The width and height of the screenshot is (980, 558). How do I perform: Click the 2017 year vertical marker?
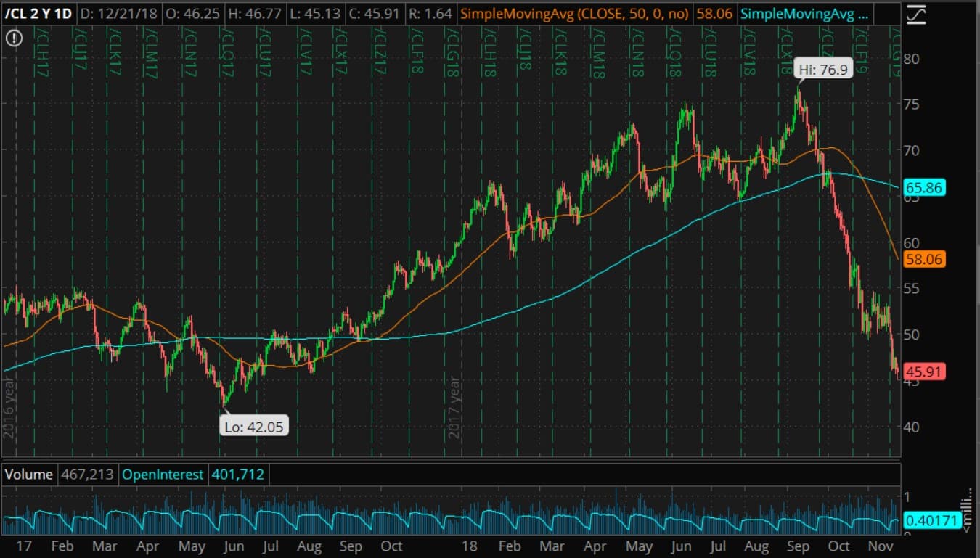454,406
